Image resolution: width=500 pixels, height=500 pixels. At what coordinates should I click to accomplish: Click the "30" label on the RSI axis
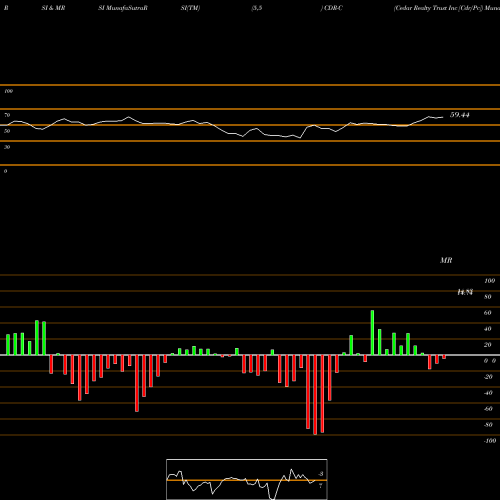coord(7,147)
